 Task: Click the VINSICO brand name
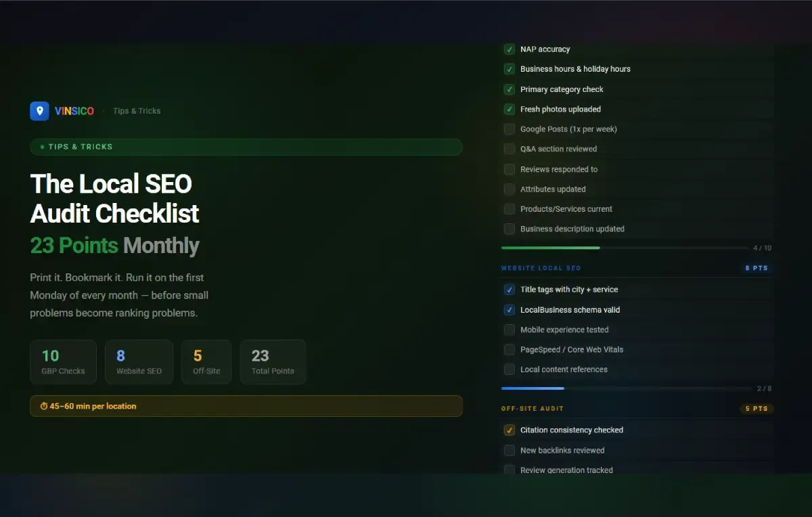(x=74, y=111)
